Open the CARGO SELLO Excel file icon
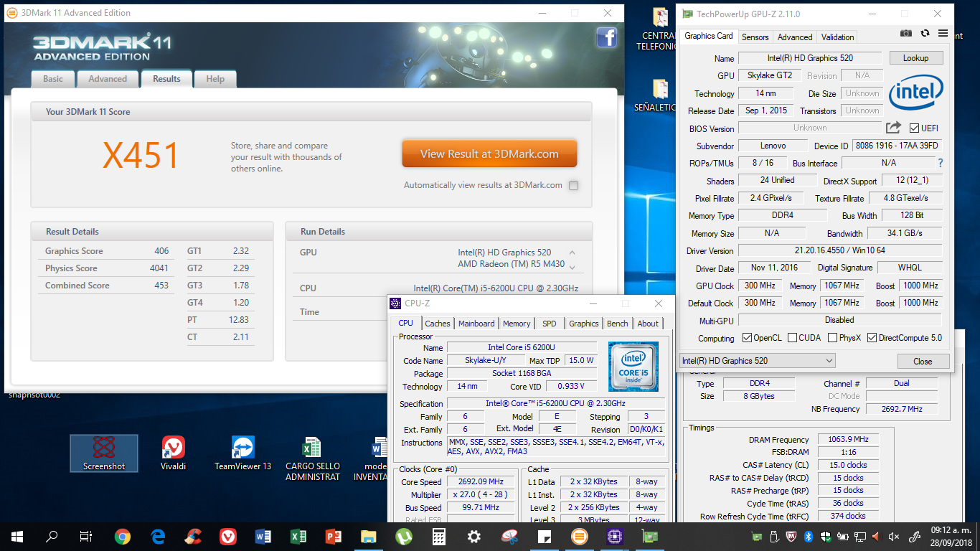 [312, 458]
